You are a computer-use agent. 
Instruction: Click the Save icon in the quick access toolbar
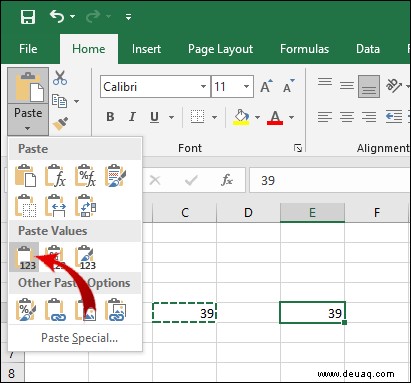28,16
